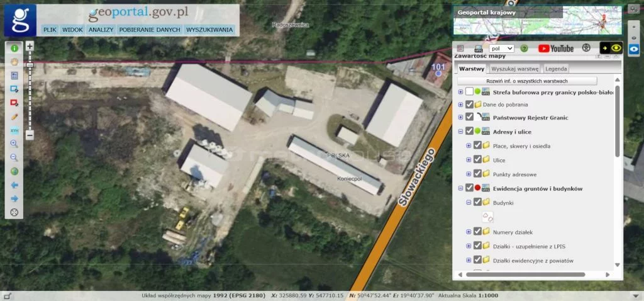Screen dimensions: 644x301
Task: Open the XYH coordinates tool
Action: point(14,130)
